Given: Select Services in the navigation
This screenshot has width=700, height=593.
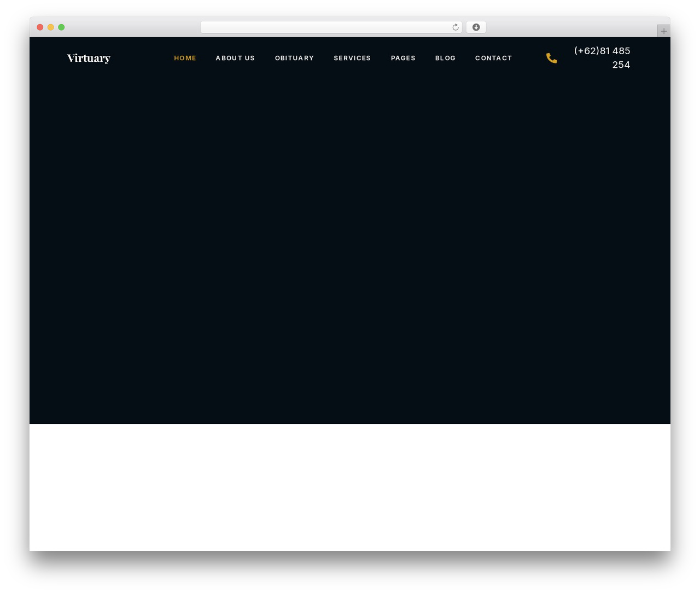Looking at the screenshot, I should (352, 58).
